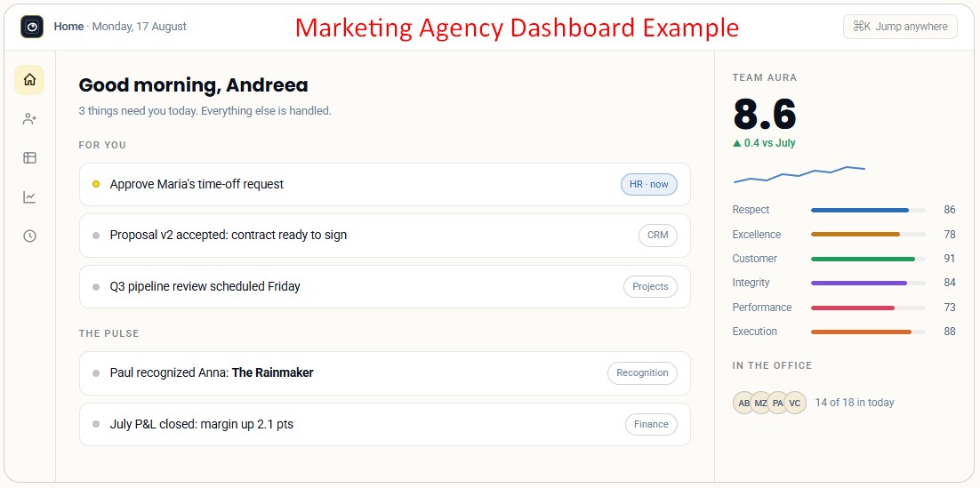980x488 pixels.
Task: Click the Projects tag
Action: pyautogui.click(x=650, y=287)
